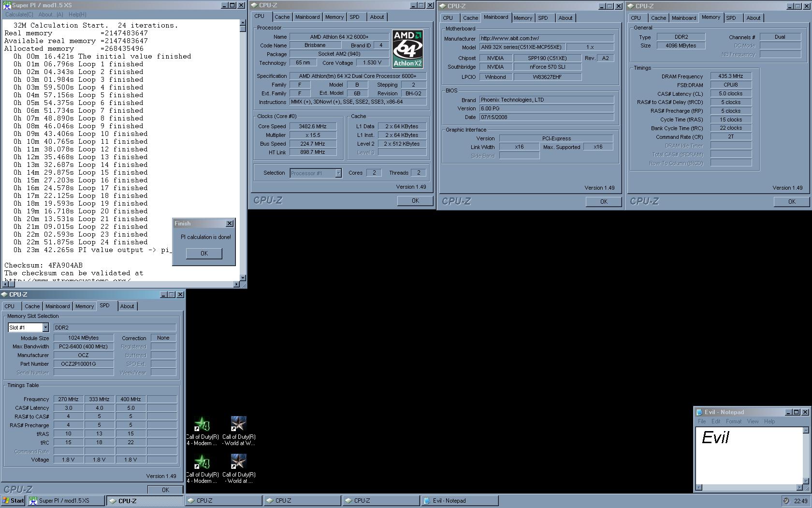Click the Evil Notepad title bar icon
The image size is (812, 508).
[x=699, y=412]
